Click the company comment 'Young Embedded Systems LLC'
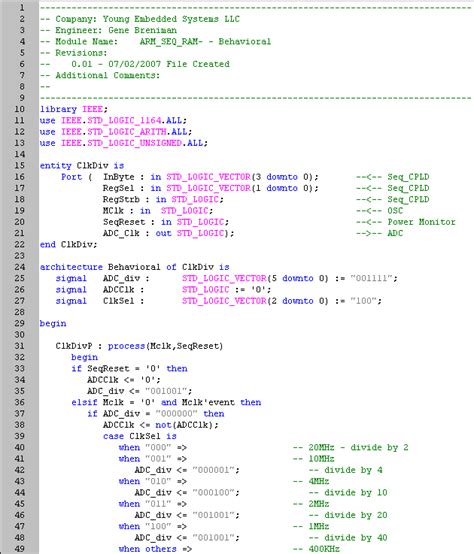This screenshot has height=554, width=474. click(x=171, y=19)
